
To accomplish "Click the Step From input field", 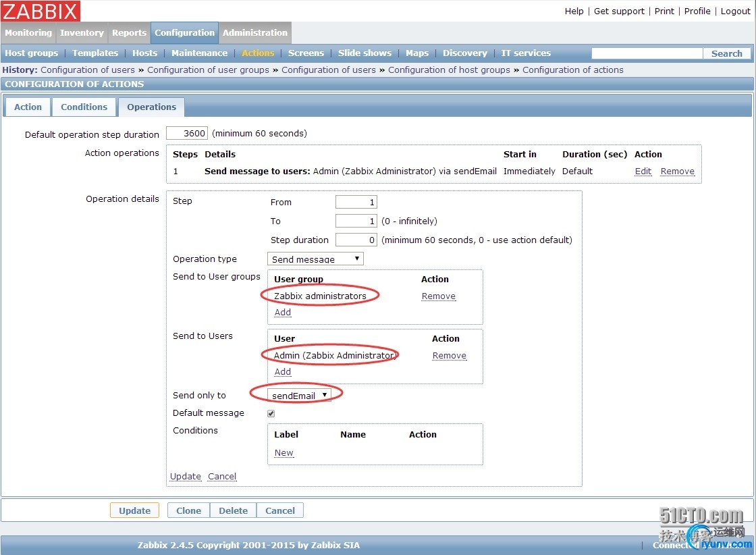I will click(356, 202).
